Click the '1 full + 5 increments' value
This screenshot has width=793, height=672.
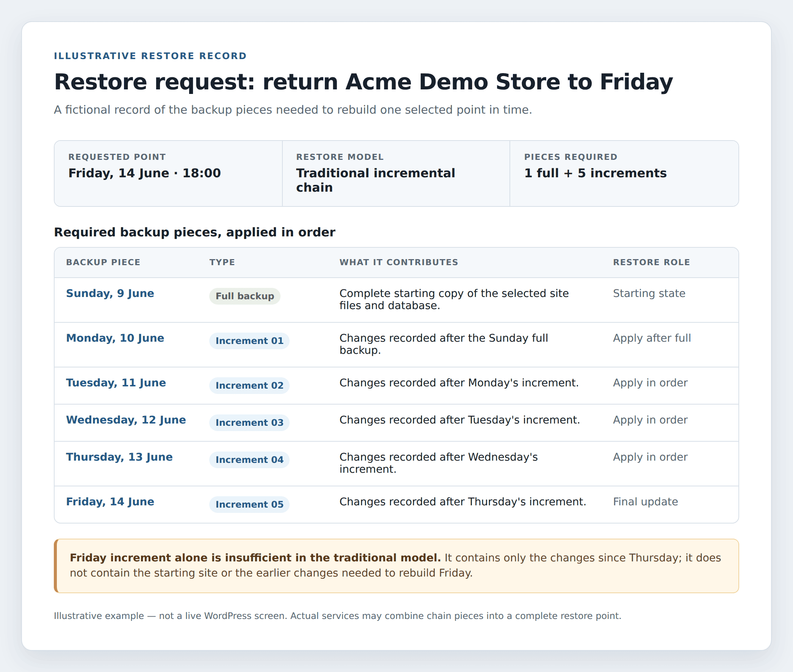coord(595,173)
